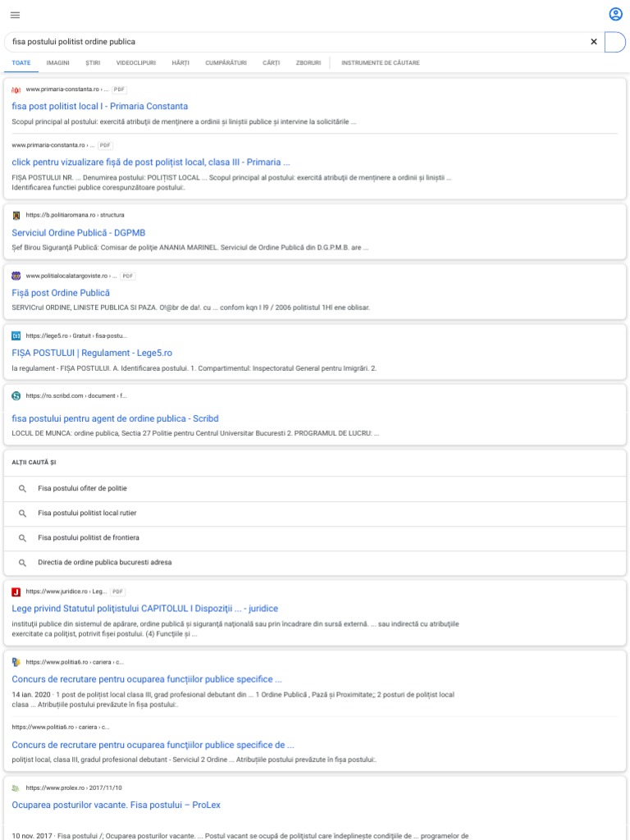The width and height of the screenshot is (630, 840).
Task: Open the account profile icon
Action: coord(615,15)
